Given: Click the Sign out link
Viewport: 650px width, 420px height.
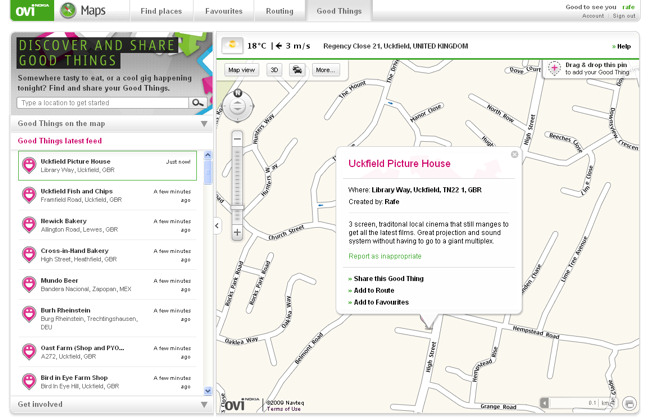Looking at the screenshot, I should click(x=624, y=16).
